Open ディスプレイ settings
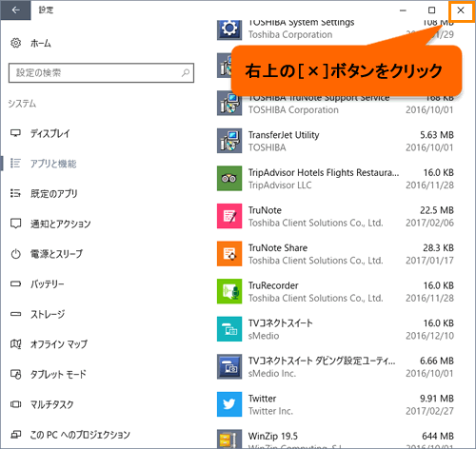Image resolution: width=476 pixels, height=449 pixels. 50,133
